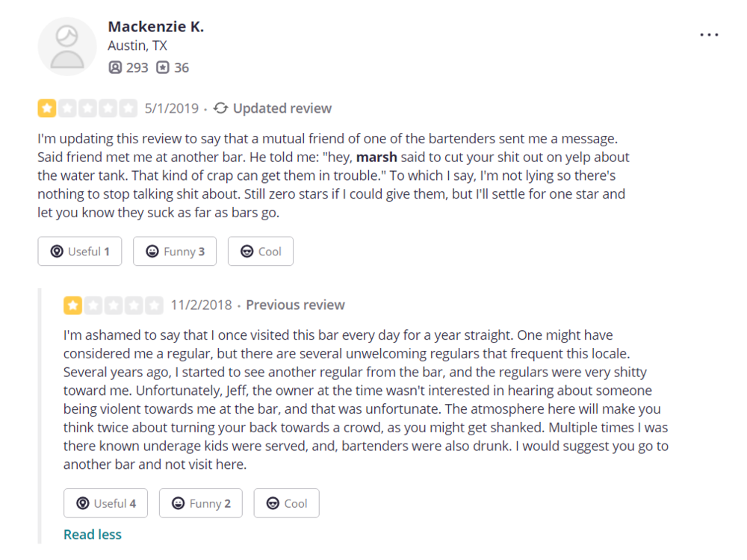
Task: Click the friends count icon
Action: point(115,68)
